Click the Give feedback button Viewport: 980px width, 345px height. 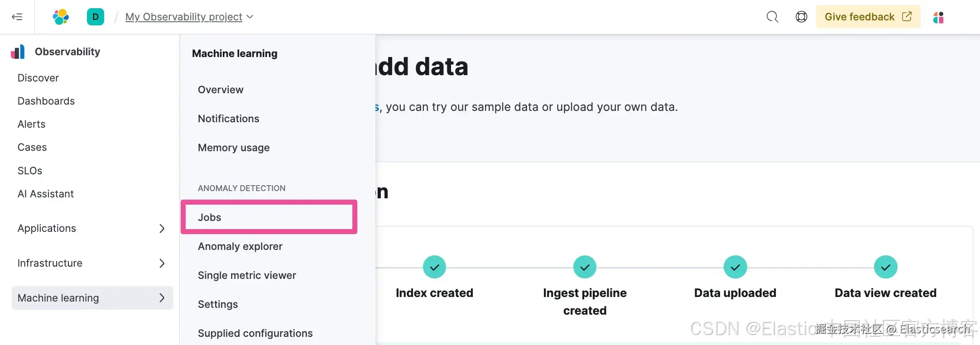pyautogui.click(x=868, y=17)
